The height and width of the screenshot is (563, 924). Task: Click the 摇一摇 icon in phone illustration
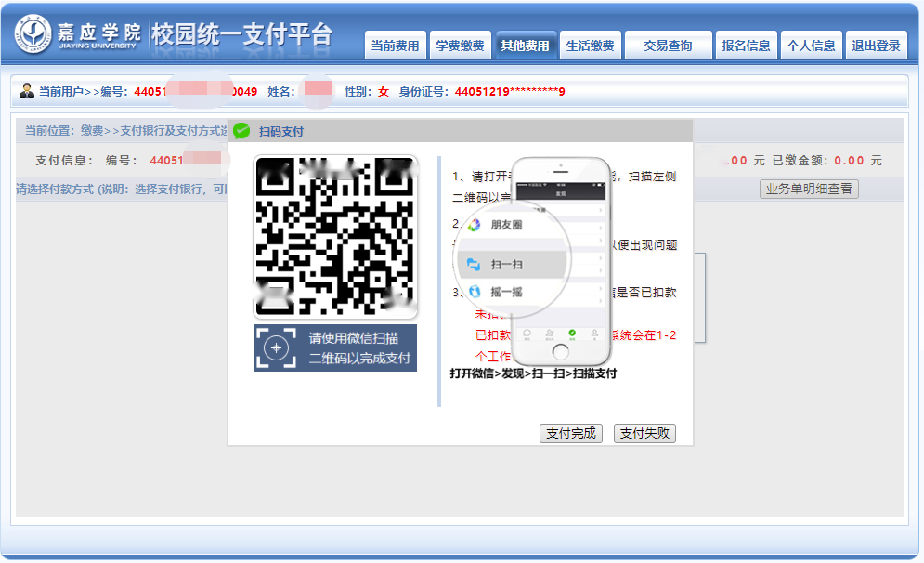tap(474, 292)
